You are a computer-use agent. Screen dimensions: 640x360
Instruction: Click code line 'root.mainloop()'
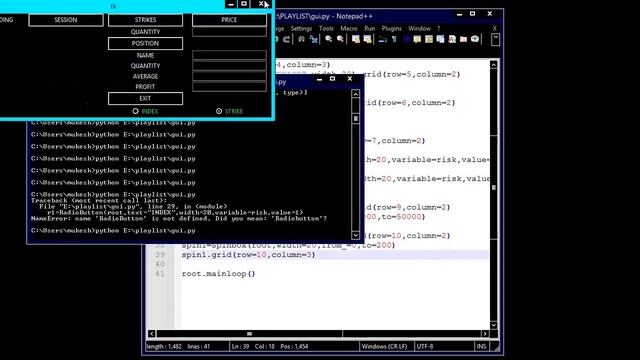218,273
